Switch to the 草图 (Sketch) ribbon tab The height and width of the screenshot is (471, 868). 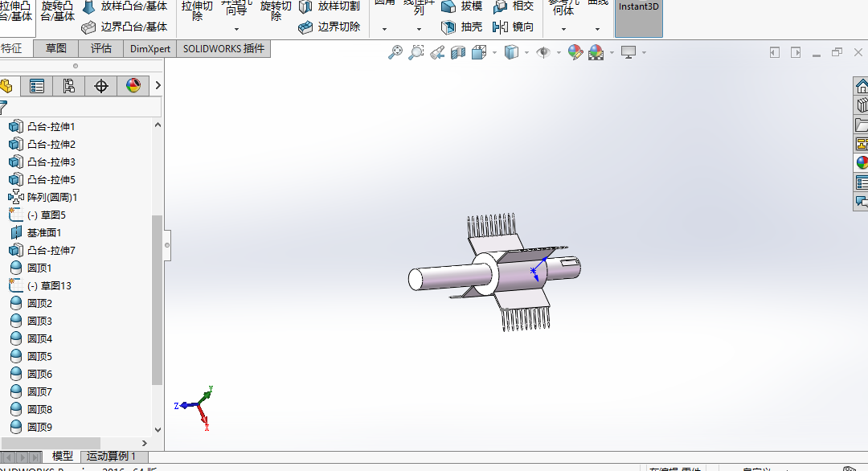(x=56, y=49)
